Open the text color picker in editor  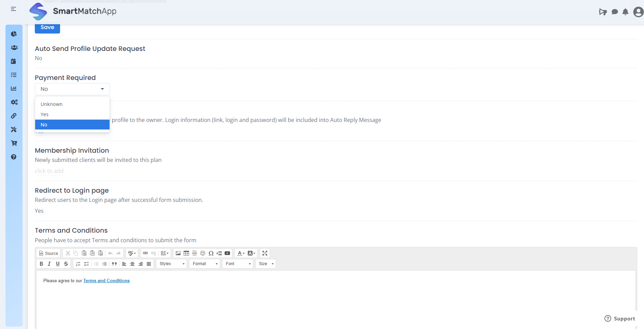click(241, 253)
